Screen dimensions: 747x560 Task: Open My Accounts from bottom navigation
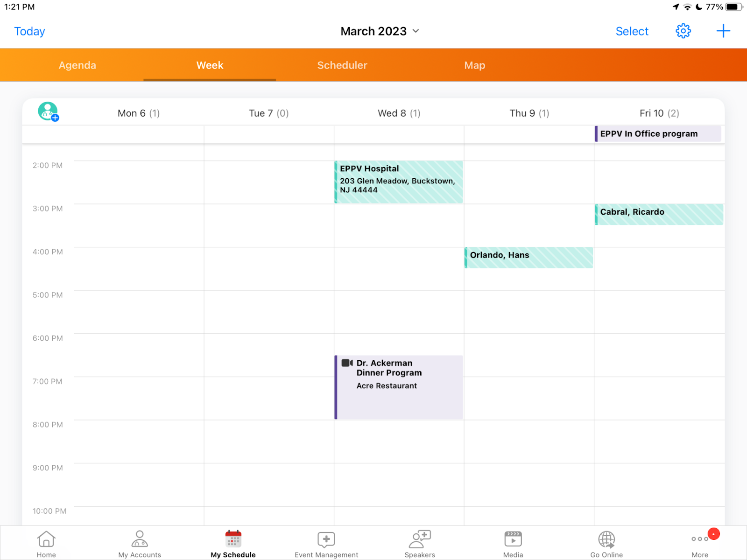pos(140,544)
